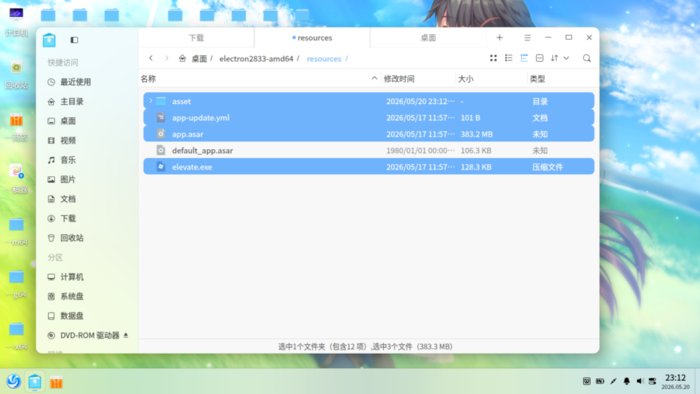Select the asset folder name
Viewport: 700px width, 394px height.
181,102
